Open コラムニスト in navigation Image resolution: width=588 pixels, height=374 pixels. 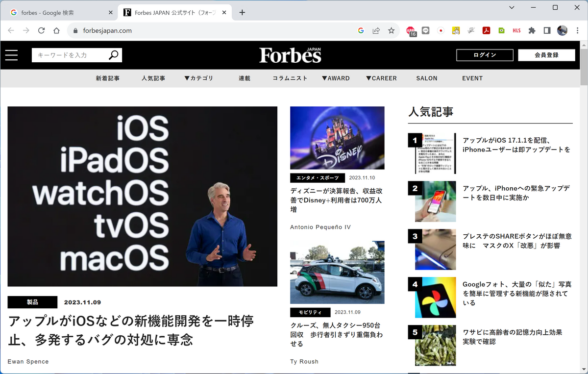[290, 78]
